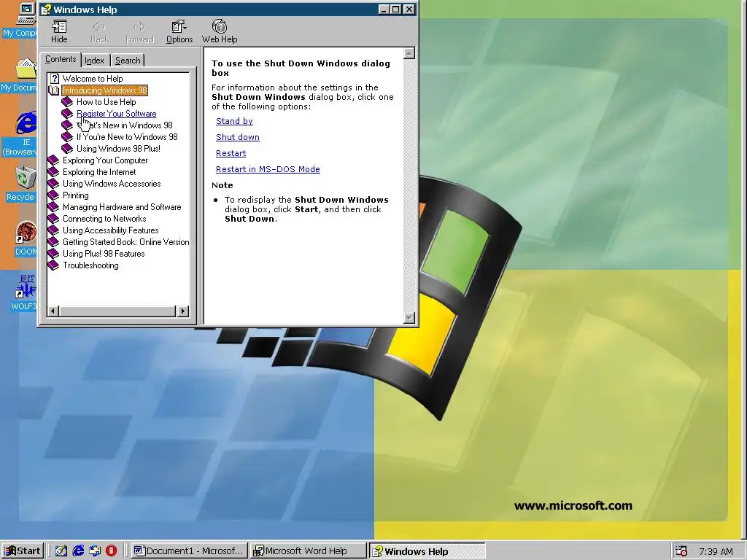Select Using Plus! 98 Features entry text
Viewport: 747px width, 560px height.
[x=104, y=254]
